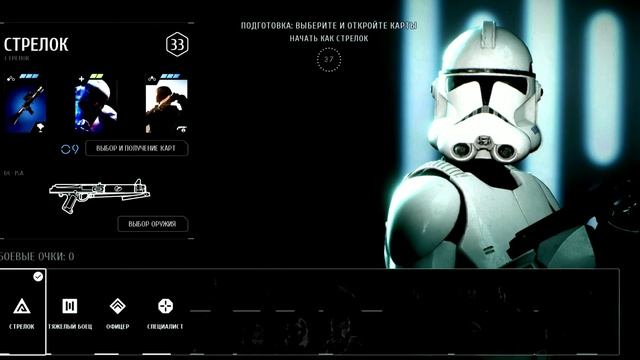Image resolution: width=640 pixels, height=360 pixels.
Task: Click the third card's blue rarity bars
Action: [x=170, y=76]
